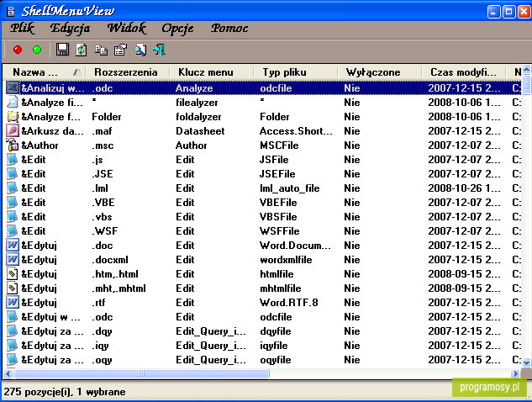Screen dimensions: 532x402
Task: Sort by the Klucz menu column header
Action: 211,72
